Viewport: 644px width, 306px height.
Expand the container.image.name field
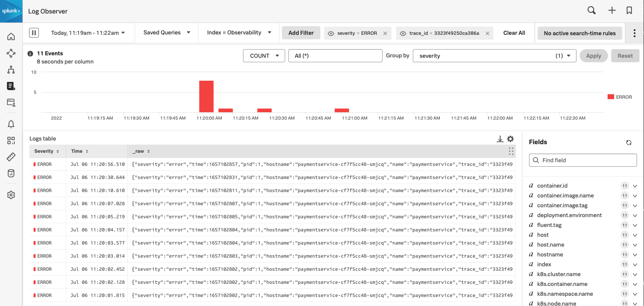tap(635, 196)
